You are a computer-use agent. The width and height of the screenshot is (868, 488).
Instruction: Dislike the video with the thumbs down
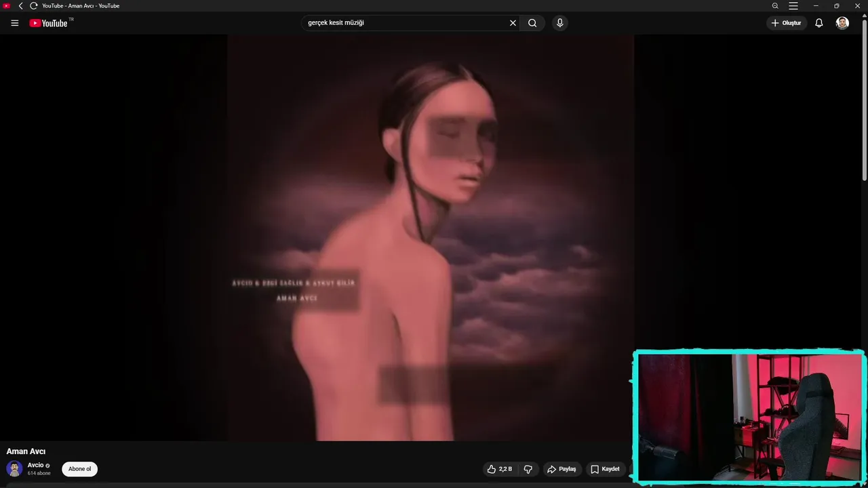[x=528, y=469]
